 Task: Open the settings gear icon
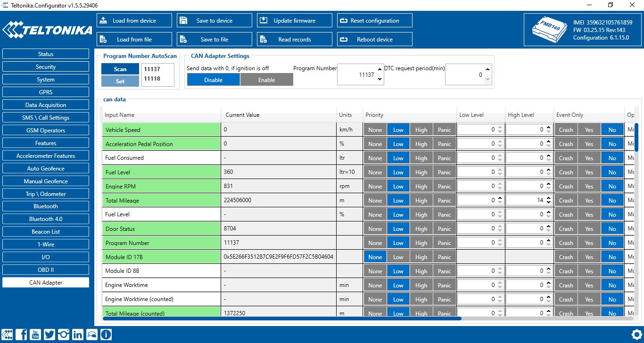[636, 335]
